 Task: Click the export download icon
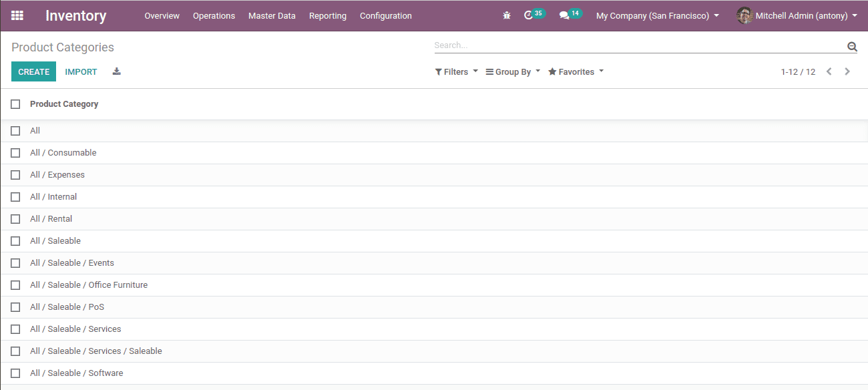click(117, 71)
